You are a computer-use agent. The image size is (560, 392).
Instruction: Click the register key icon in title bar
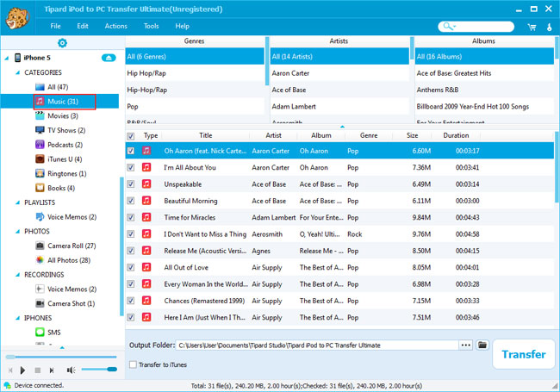click(x=550, y=27)
